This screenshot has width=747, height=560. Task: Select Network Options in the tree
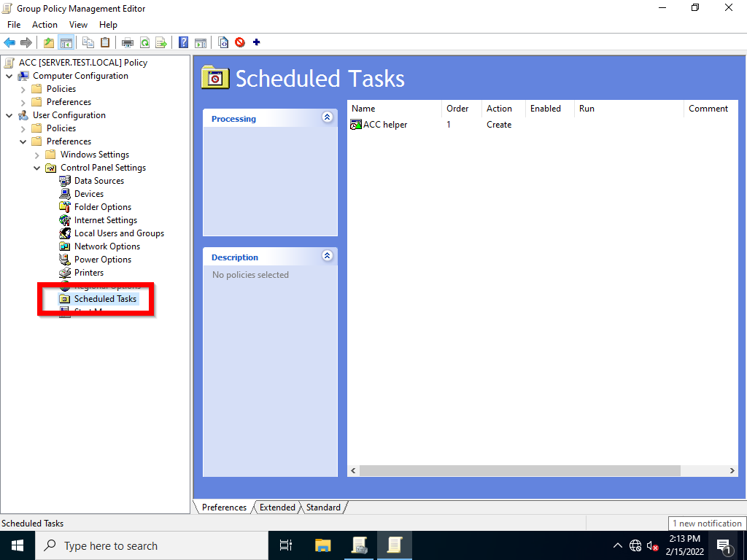[107, 246]
